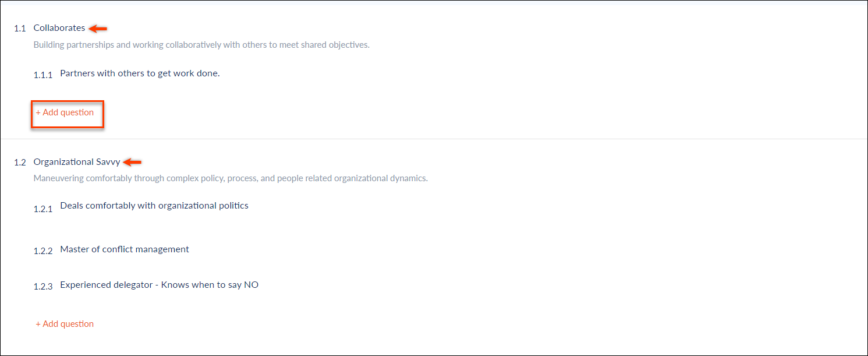Click Add question under Organizational Savvy
Viewport: 868px width, 356px height.
coord(65,324)
